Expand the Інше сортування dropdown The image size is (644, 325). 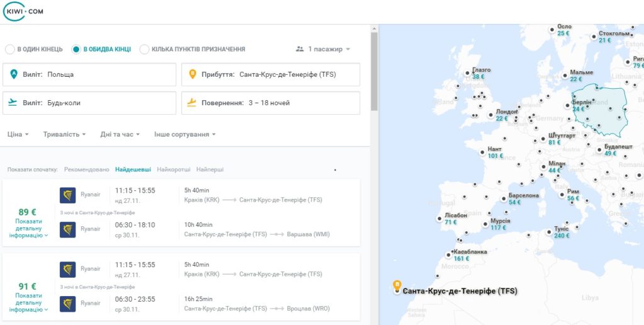click(x=185, y=135)
